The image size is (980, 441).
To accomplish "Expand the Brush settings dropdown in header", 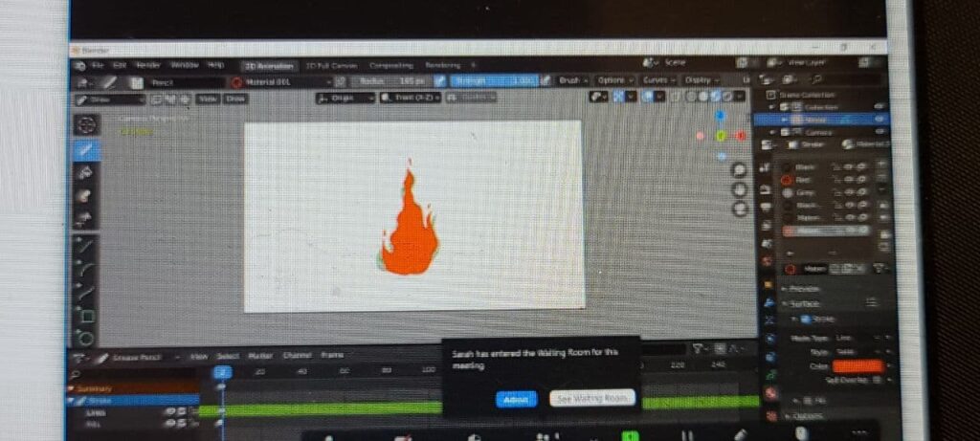I will [571, 80].
